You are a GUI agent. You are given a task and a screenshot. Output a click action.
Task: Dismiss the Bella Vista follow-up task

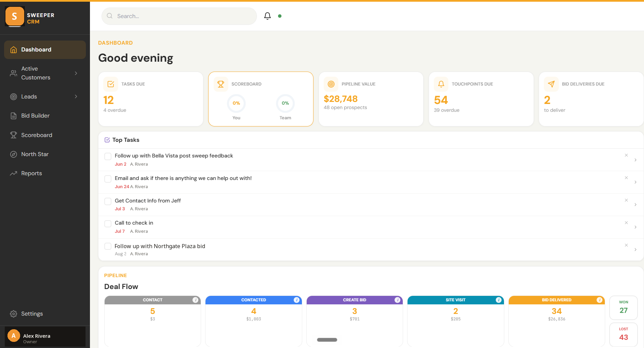[626, 155]
